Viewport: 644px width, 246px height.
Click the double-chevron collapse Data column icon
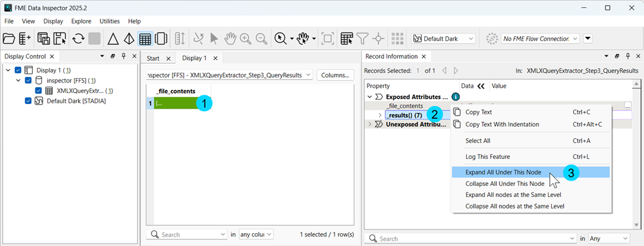point(481,86)
